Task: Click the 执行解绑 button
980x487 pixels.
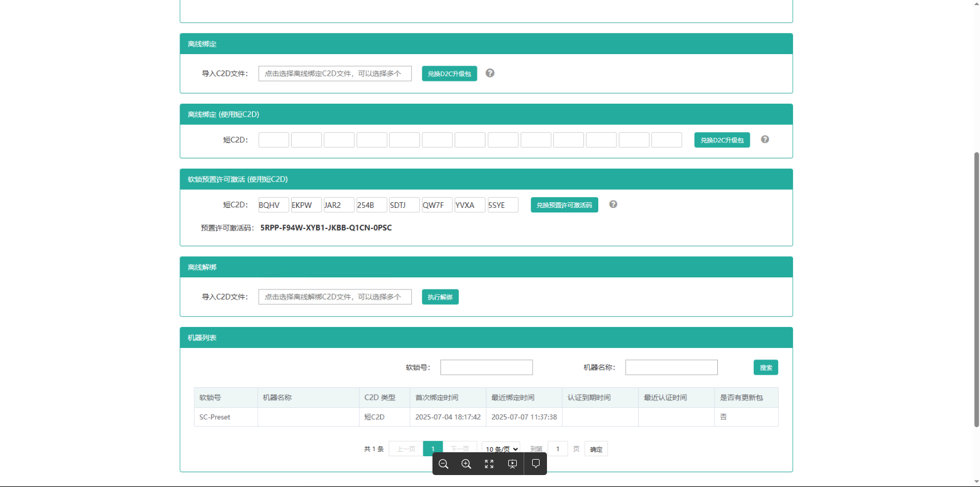Action: point(440,297)
